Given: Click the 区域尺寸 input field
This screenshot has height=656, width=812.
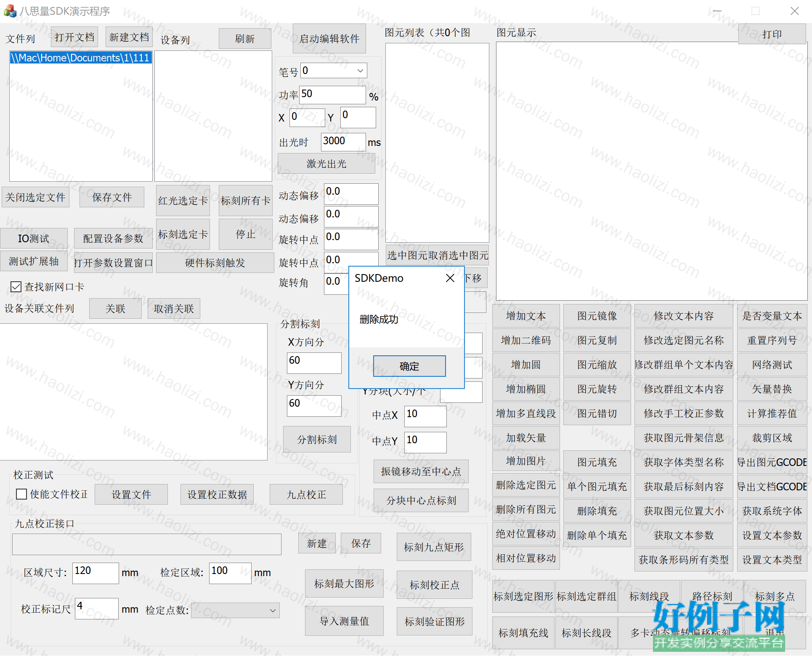Looking at the screenshot, I should point(96,573).
